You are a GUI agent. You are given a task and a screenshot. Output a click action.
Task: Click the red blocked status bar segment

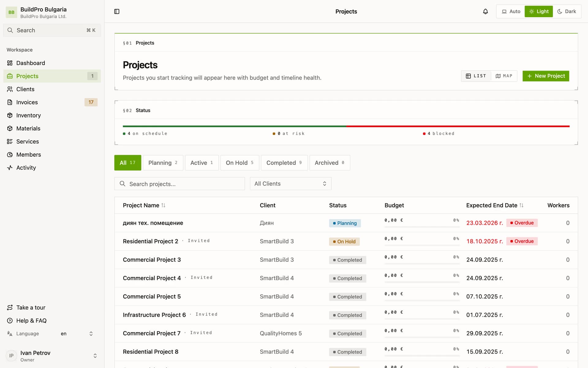pos(458,126)
